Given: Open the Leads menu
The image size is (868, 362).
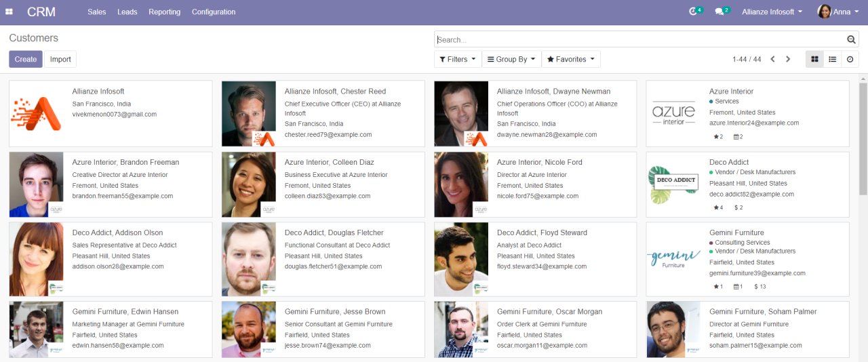Looking at the screenshot, I should (x=127, y=12).
